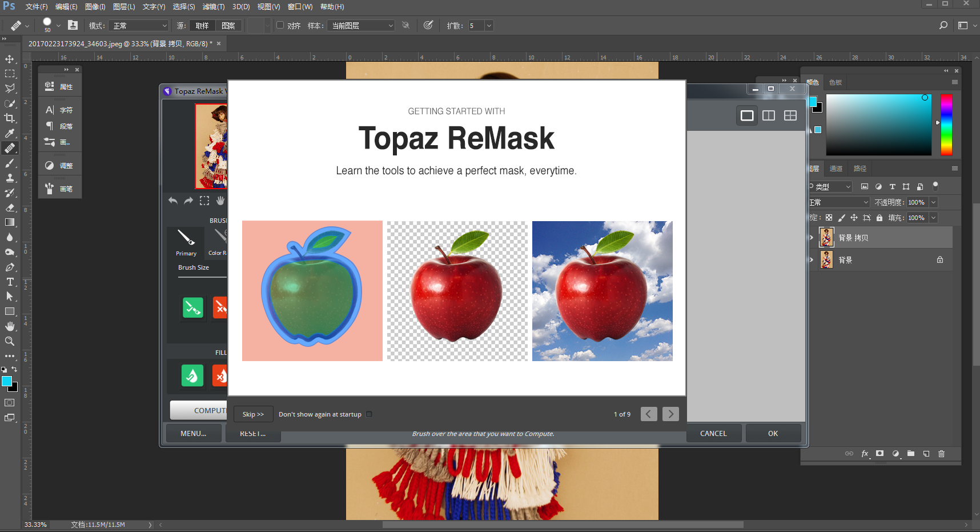Click add layer style fx icon
Viewport: 980px width, 532px height.
coord(865,454)
